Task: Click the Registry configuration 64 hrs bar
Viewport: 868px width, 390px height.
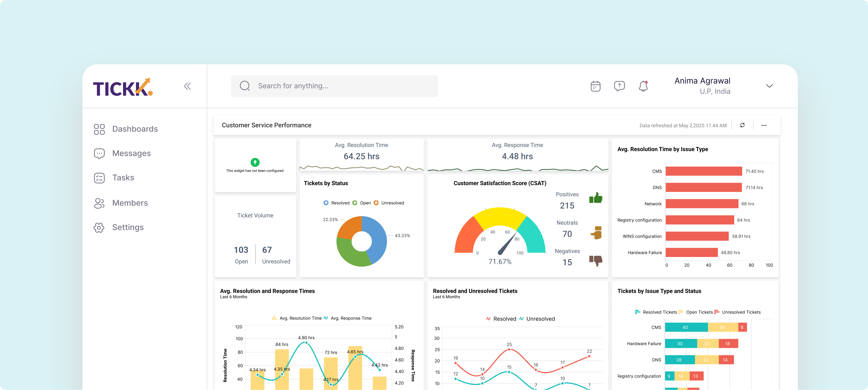Action: coord(700,220)
